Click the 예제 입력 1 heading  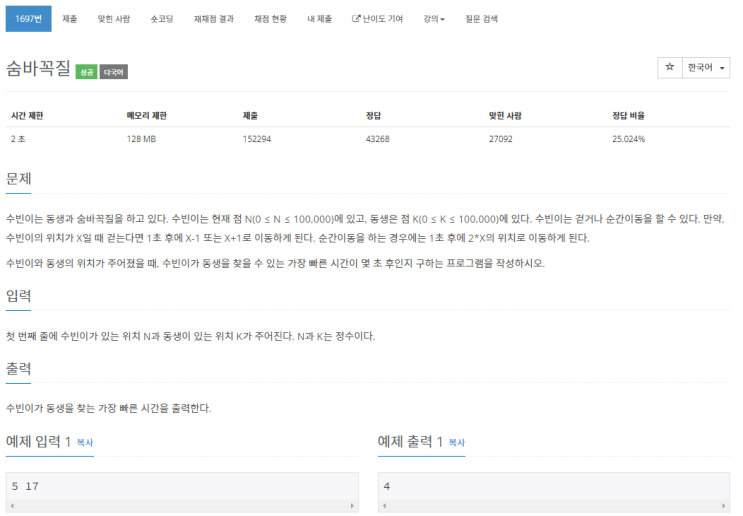click(x=38, y=442)
